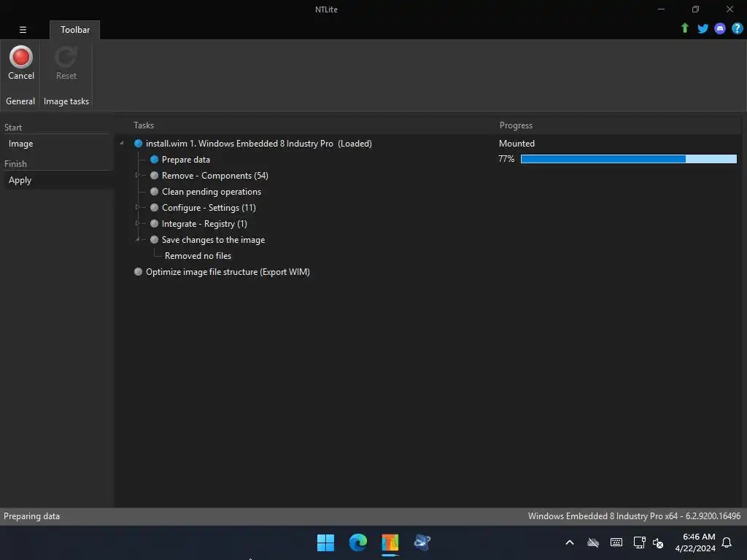The width and height of the screenshot is (747, 560).
Task: Select the Prepare data task row
Action: tap(186, 160)
